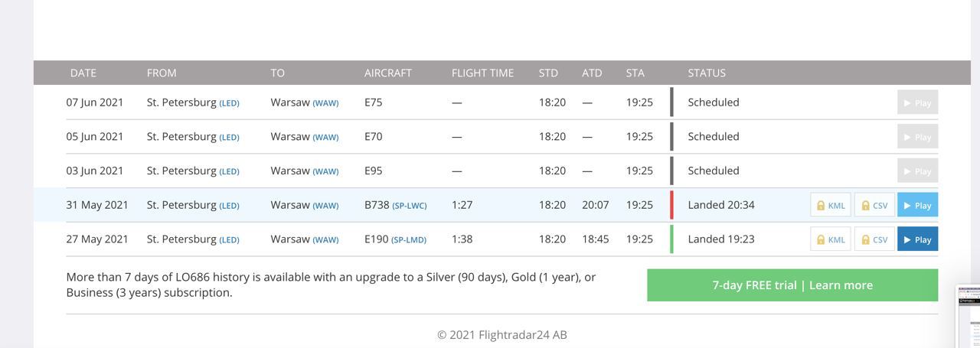Click the AIRCRAFT column header
This screenshot has width=980, height=348.
tap(388, 73)
